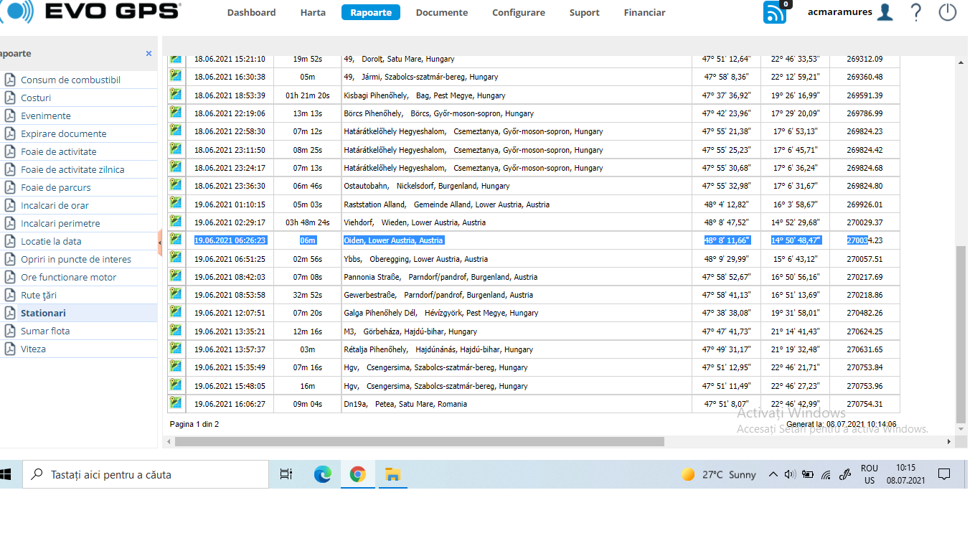Select Opriri in puncte de interes report
The width and height of the screenshot is (980, 551).
coord(76,259)
